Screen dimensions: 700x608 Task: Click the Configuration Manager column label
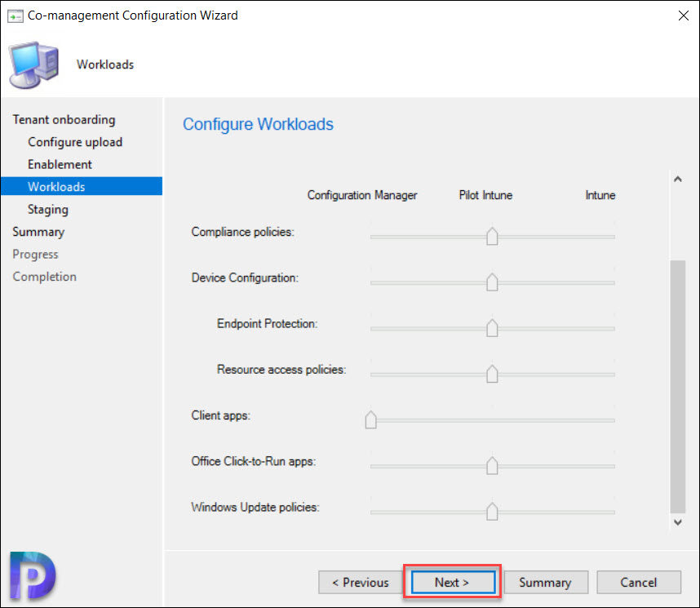362,195
